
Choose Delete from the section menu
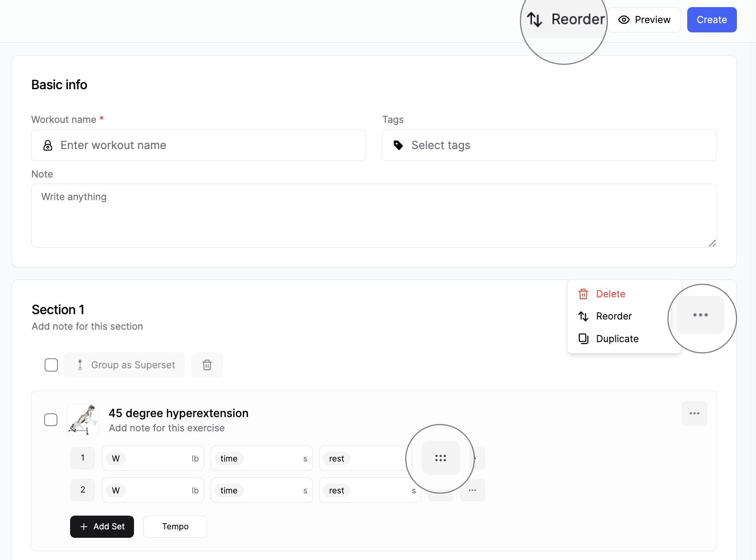point(610,294)
